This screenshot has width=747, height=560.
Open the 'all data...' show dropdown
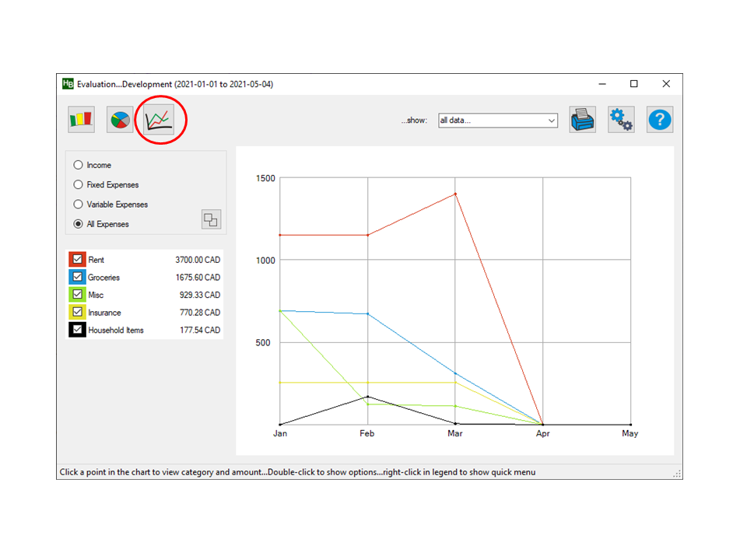click(498, 121)
